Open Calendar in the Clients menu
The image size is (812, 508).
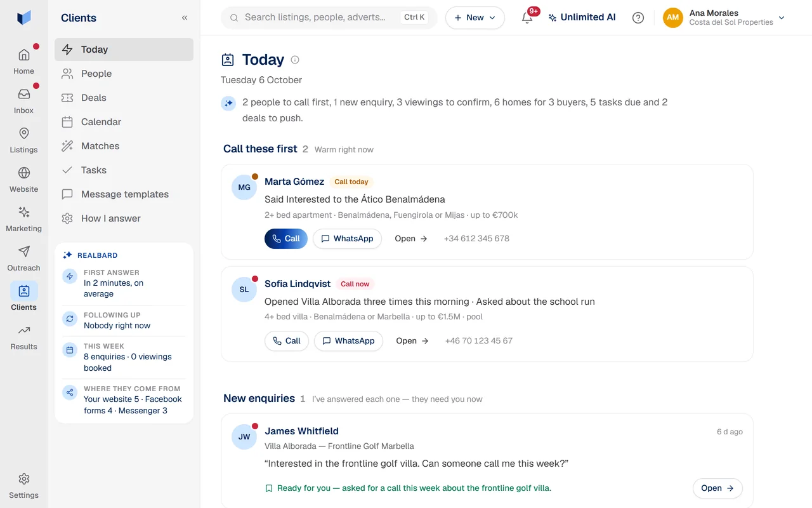click(124, 122)
